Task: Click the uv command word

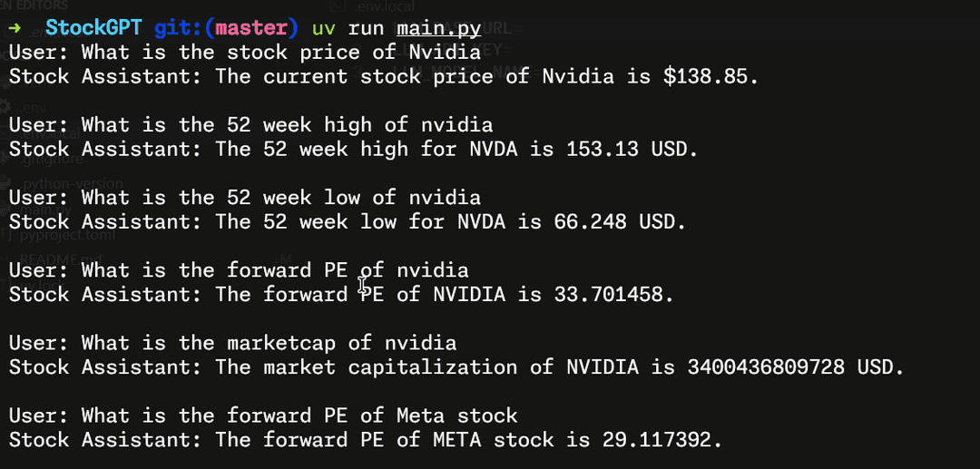Action: pyautogui.click(x=323, y=28)
